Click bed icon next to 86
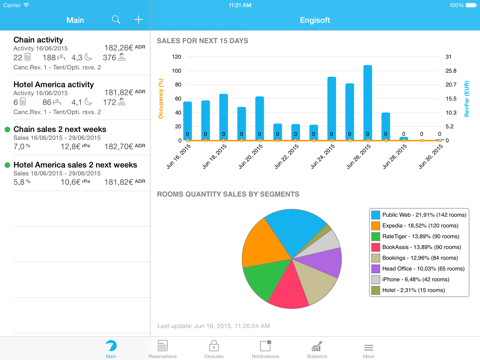 point(57,102)
